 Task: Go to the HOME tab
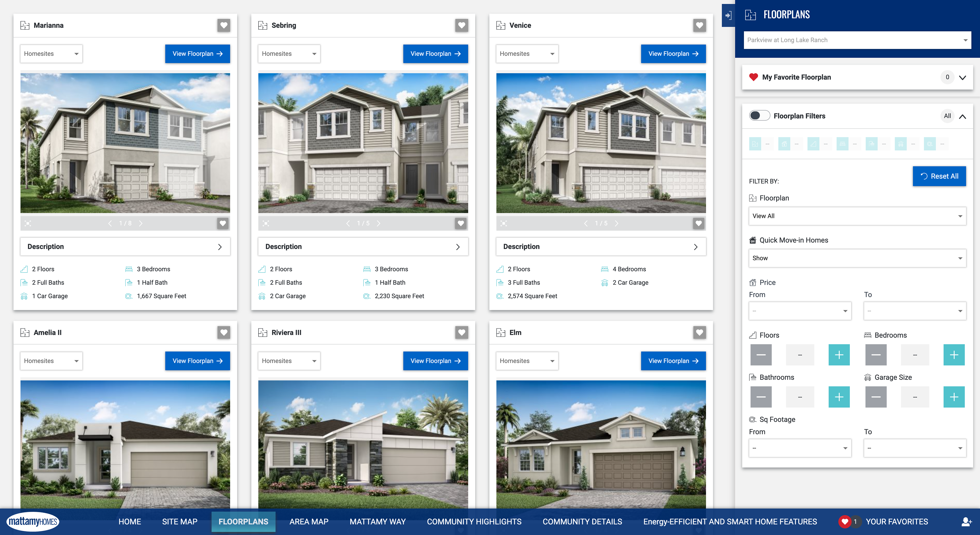(x=130, y=522)
